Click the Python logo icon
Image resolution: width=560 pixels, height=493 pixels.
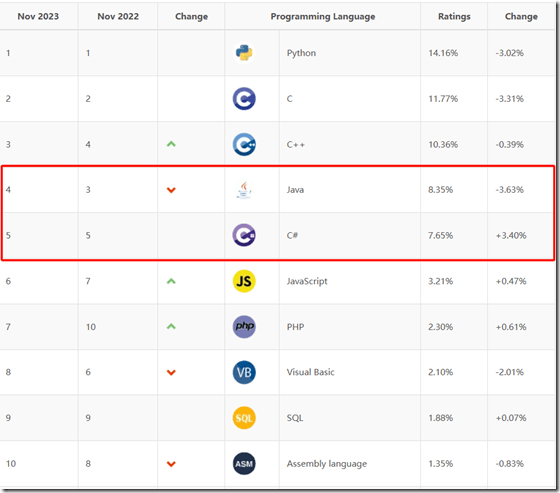click(244, 53)
